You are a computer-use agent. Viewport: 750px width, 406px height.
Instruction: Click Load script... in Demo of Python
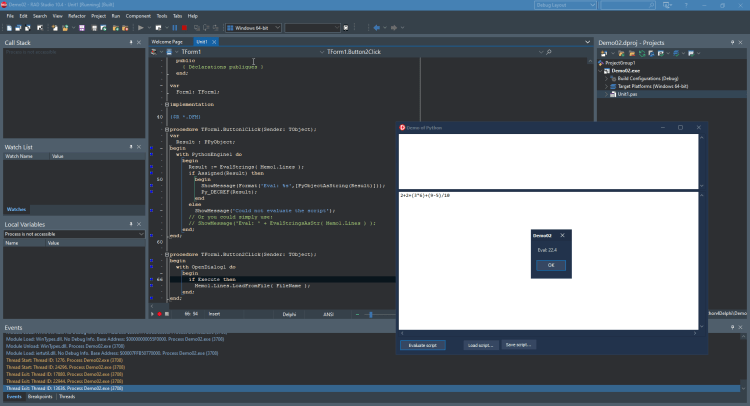pos(480,345)
